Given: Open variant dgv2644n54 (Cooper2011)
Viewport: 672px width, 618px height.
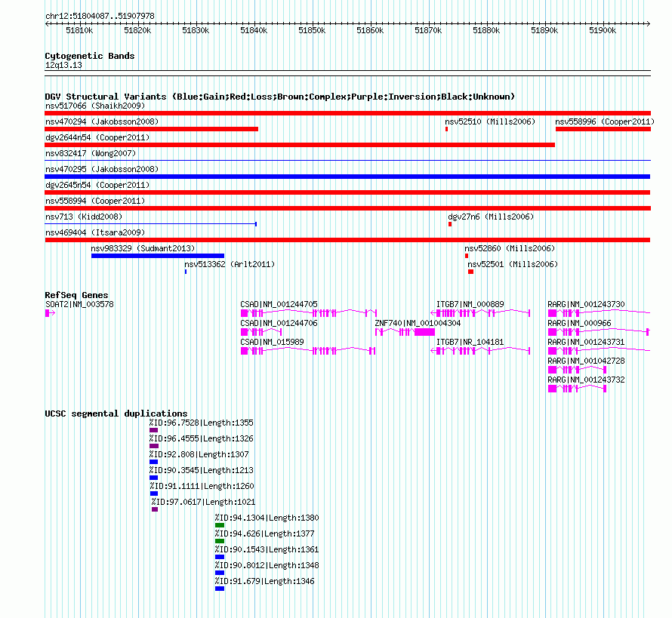Looking at the screenshot, I should pos(300,145).
